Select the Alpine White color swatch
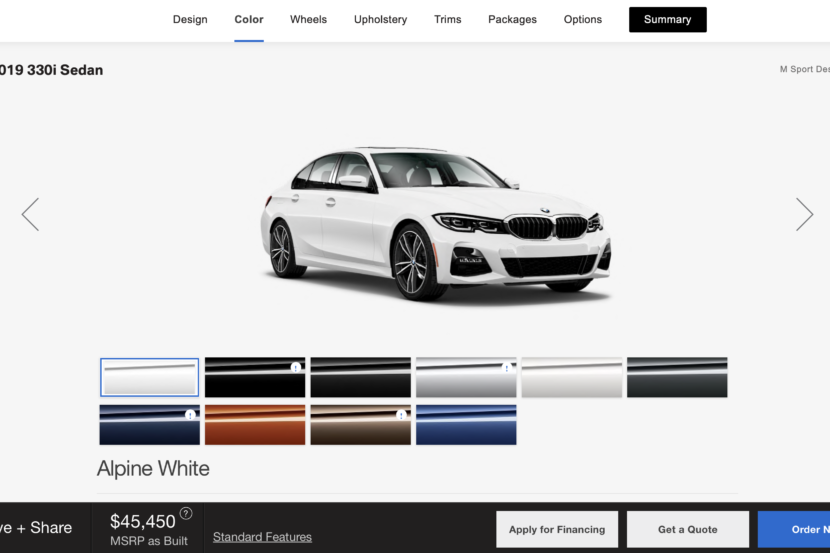This screenshot has height=553, width=830. point(150,377)
